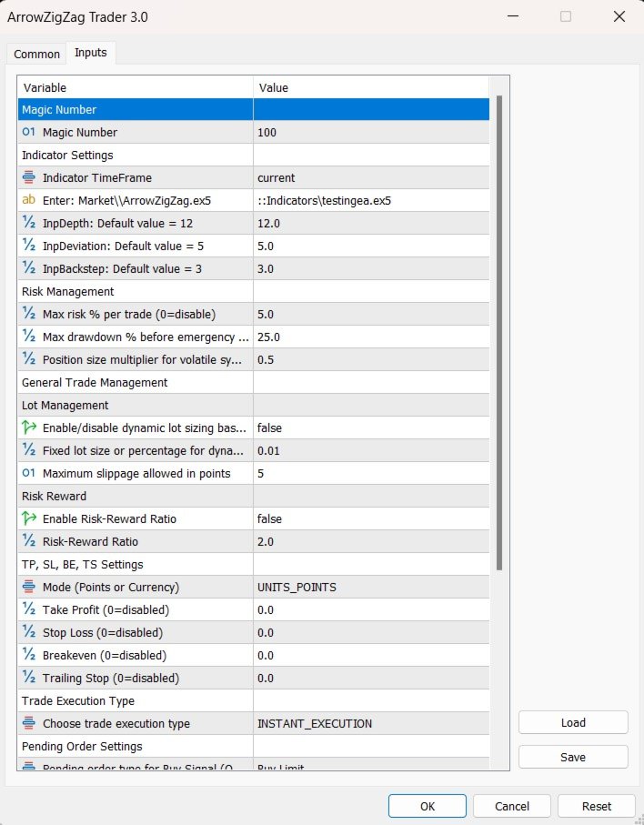Edit the Trailing Stop value 0.0
The image size is (644, 825).
pos(371,678)
